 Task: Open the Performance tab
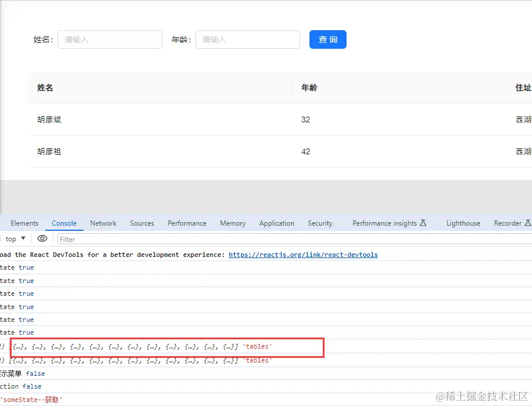(x=187, y=223)
